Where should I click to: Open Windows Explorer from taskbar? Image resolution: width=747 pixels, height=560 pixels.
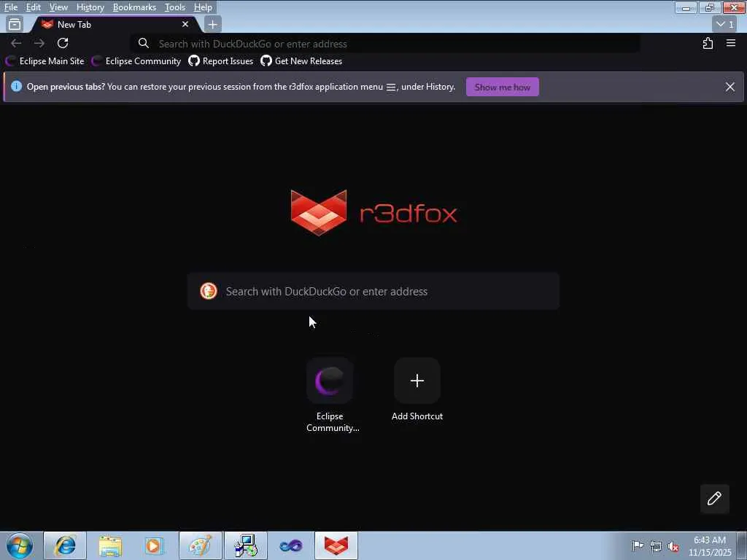point(110,545)
